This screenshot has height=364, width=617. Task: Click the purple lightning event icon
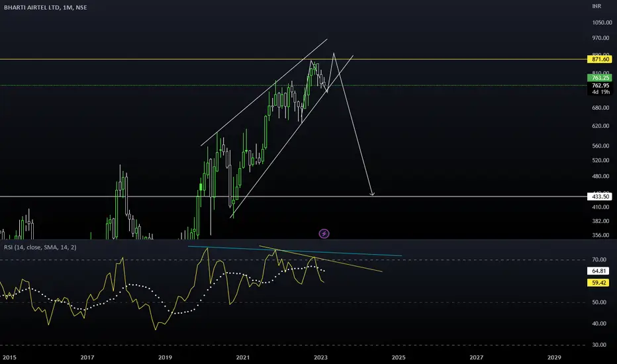click(x=324, y=234)
